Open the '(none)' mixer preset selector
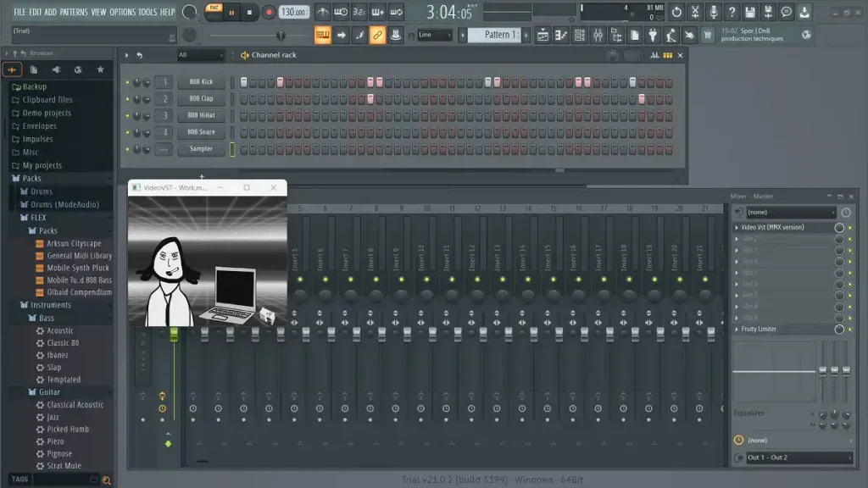868x488 pixels. coord(788,212)
